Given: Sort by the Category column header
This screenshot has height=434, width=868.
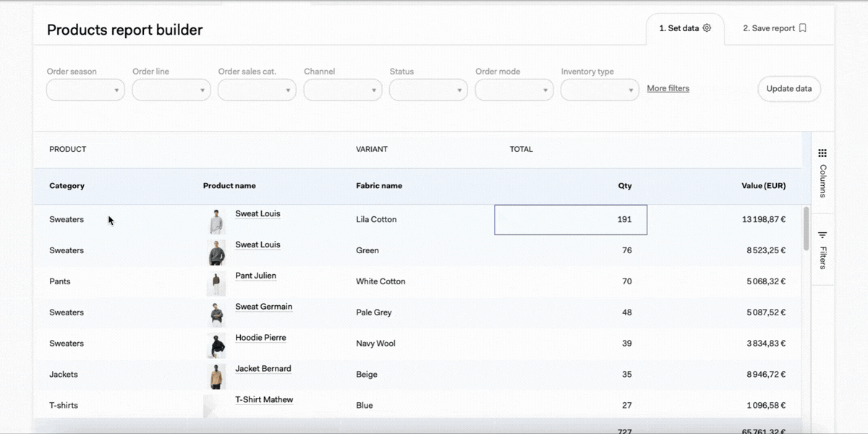Looking at the screenshot, I should point(67,186).
